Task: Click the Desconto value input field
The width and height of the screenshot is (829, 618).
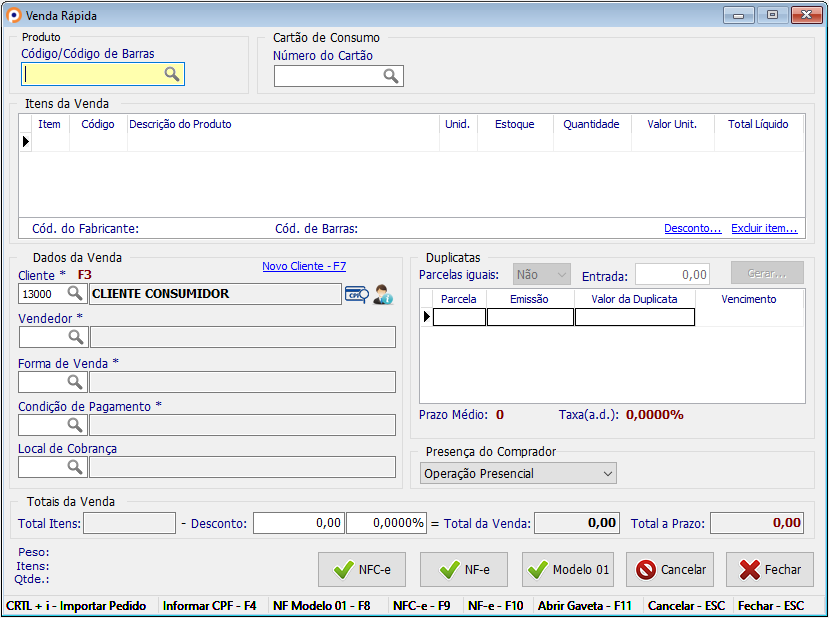Action: click(x=298, y=523)
